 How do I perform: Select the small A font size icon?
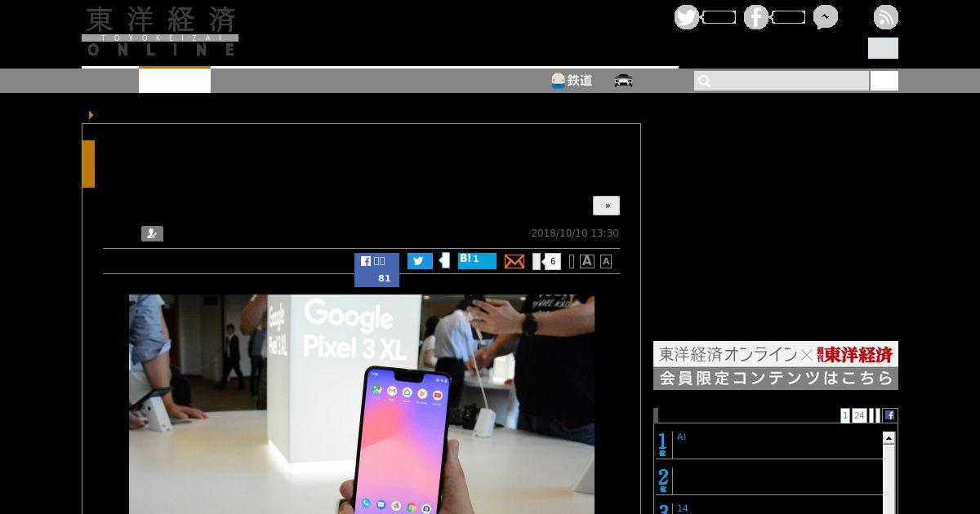click(x=606, y=262)
